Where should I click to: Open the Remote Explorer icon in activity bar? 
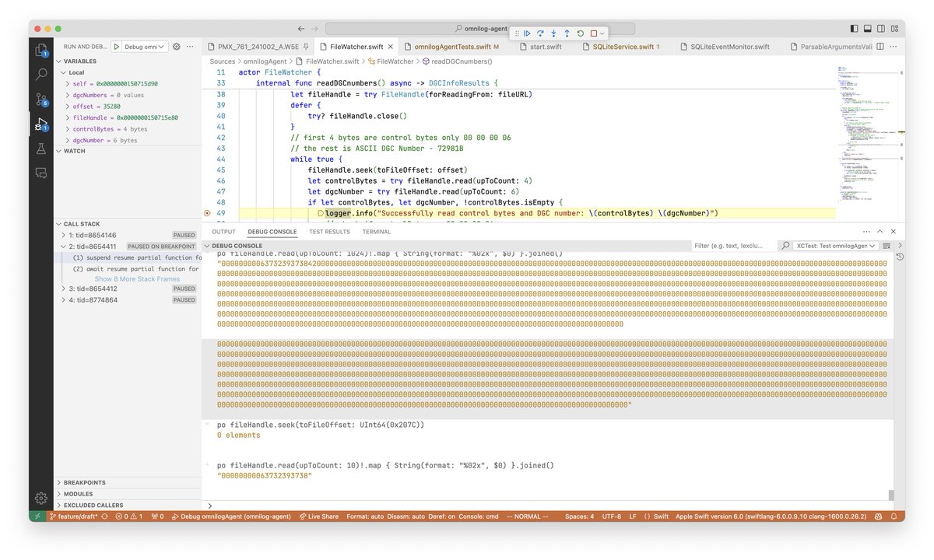(x=41, y=173)
